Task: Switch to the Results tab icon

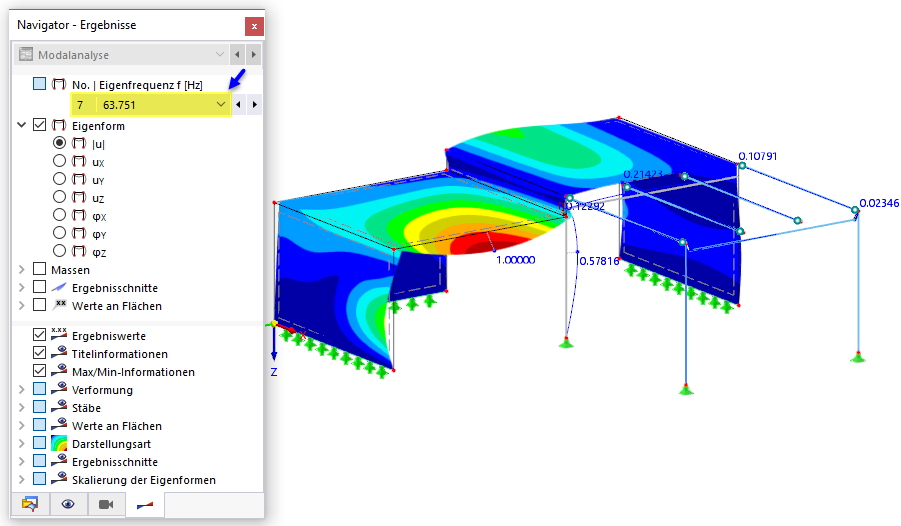Action: 145,504
